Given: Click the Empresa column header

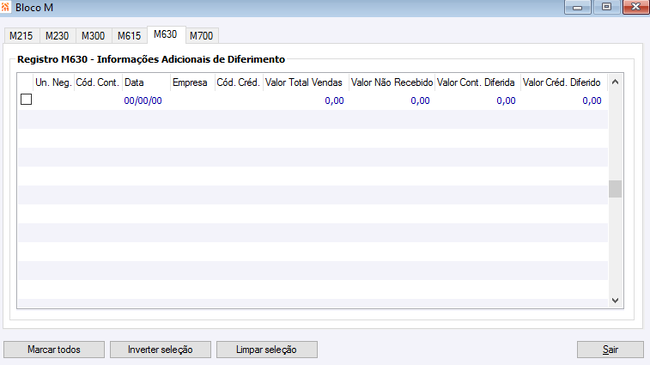Looking at the screenshot, I should pyautogui.click(x=193, y=83).
